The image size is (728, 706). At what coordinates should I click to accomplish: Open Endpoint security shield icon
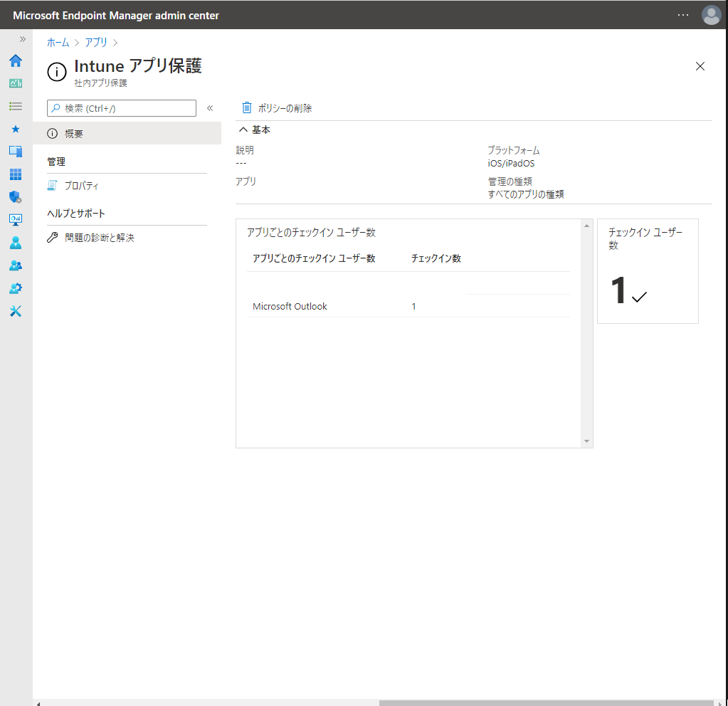[x=16, y=197]
